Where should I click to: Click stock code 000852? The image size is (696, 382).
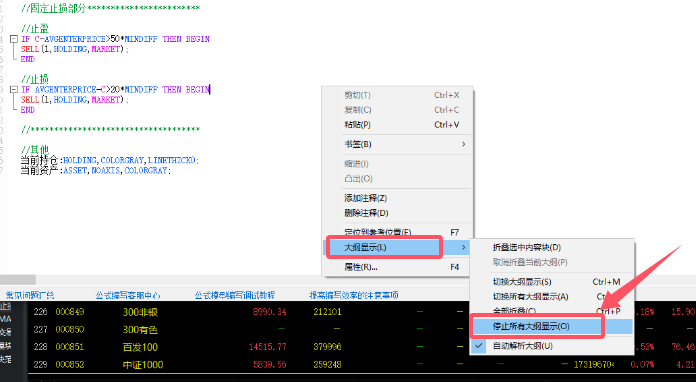(x=70, y=365)
